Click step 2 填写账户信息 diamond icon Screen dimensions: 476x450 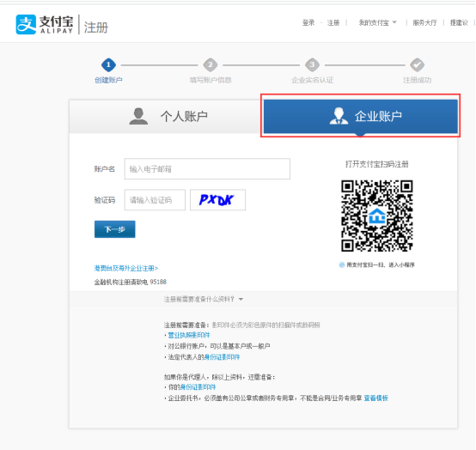(211, 64)
